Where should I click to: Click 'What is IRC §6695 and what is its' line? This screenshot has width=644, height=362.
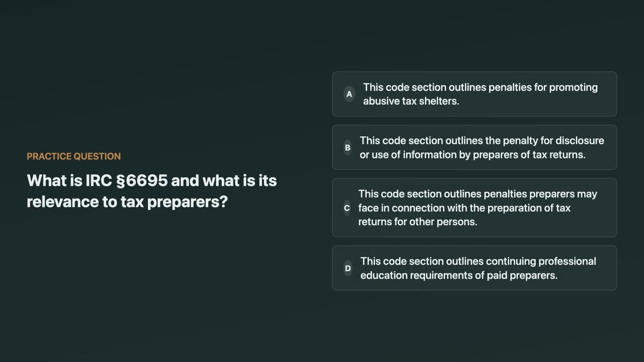pos(152,180)
